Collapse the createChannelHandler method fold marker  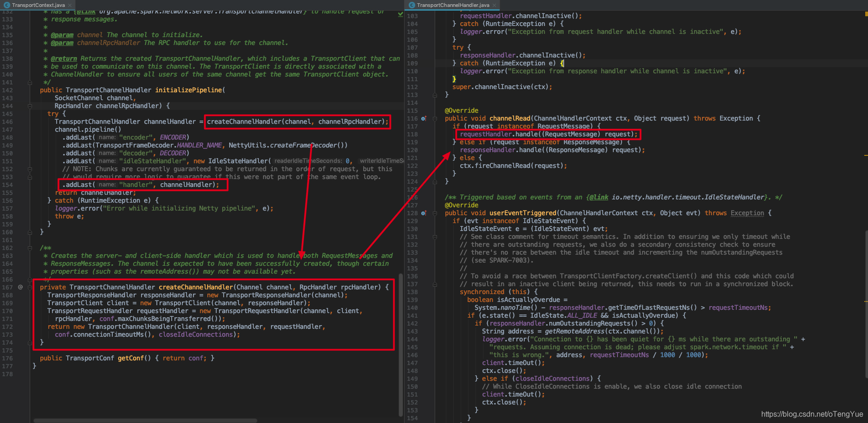click(x=30, y=288)
